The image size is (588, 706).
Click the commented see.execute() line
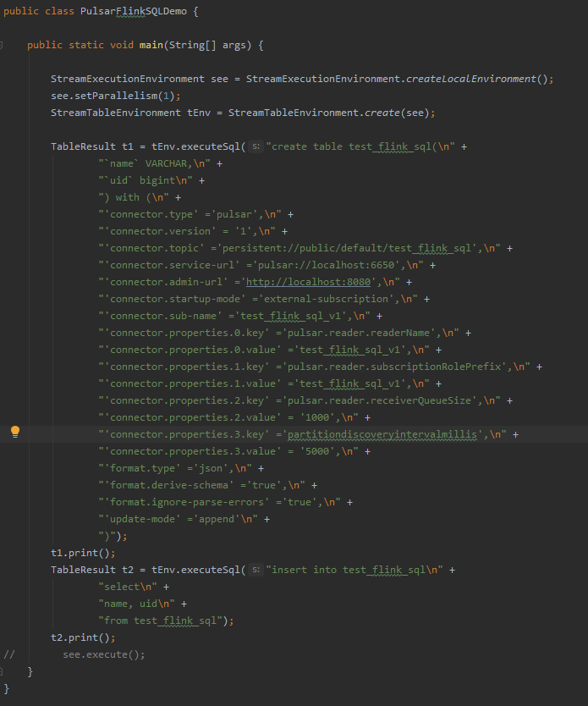click(104, 654)
